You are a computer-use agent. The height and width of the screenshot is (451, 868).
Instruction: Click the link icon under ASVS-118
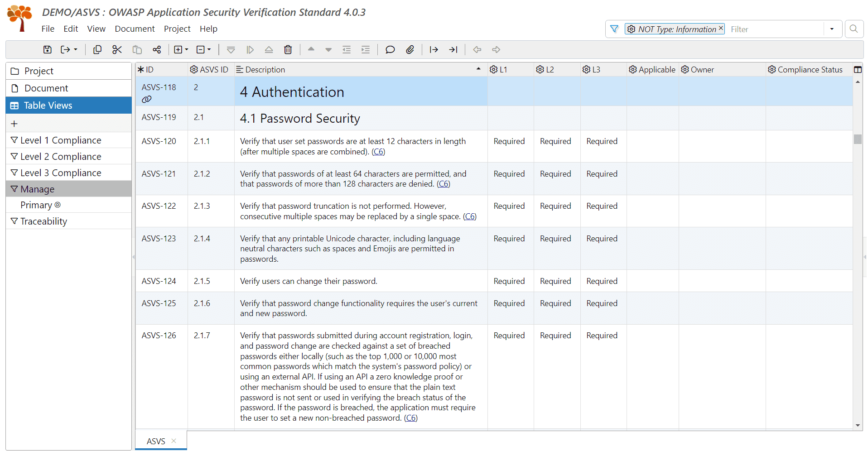(x=147, y=99)
